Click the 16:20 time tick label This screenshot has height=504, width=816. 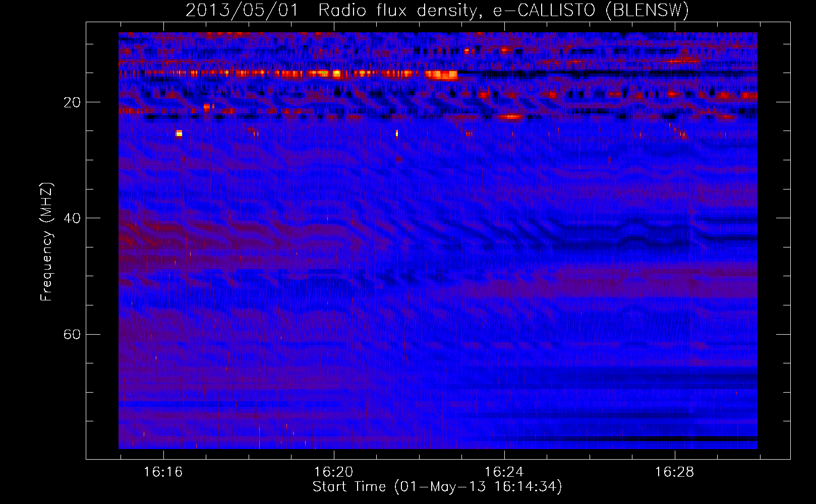tap(333, 472)
